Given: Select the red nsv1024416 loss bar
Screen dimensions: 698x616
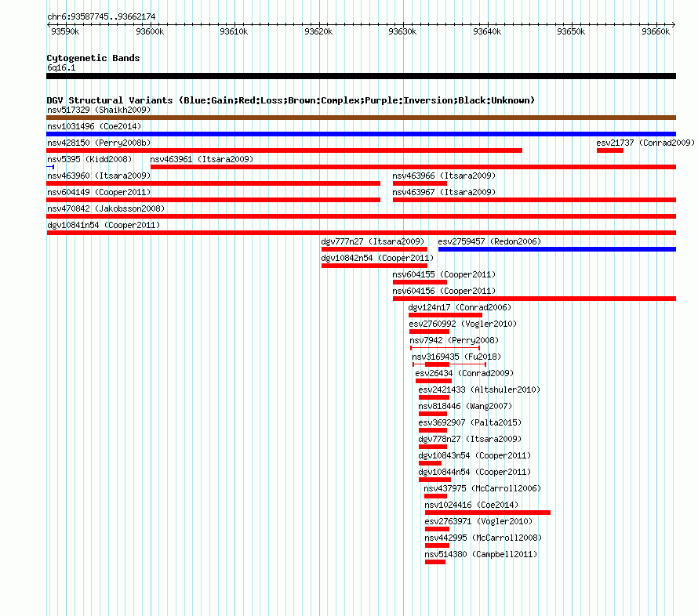Looking at the screenshot, I should coord(488,513).
